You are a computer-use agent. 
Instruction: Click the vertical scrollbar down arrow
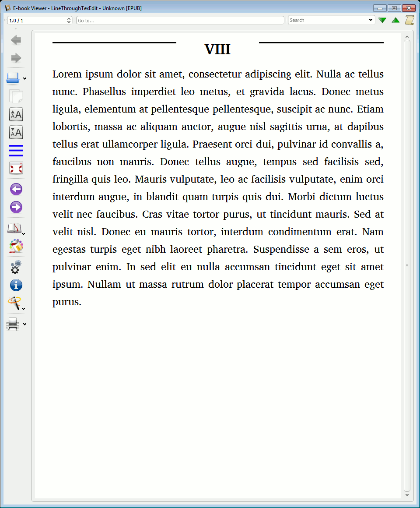coord(407,495)
